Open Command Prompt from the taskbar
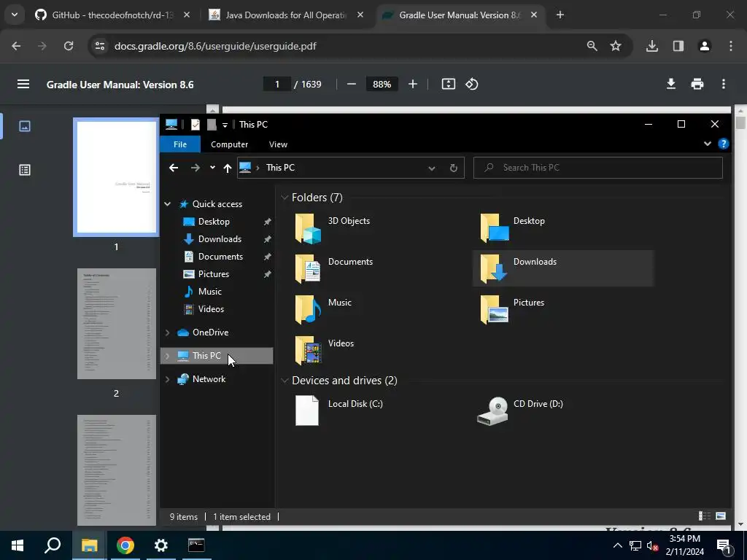Image resolution: width=747 pixels, height=560 pixels. coord(196,545)
